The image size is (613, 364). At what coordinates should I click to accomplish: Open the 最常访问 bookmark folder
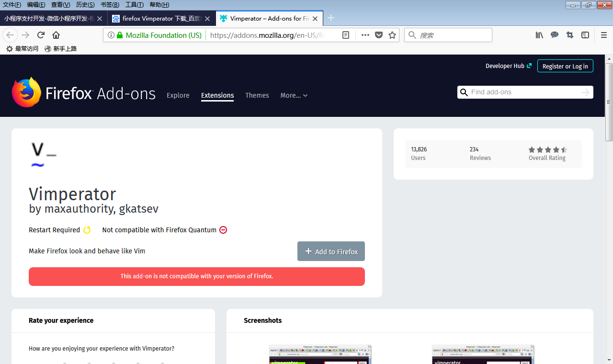coord(22,49)
